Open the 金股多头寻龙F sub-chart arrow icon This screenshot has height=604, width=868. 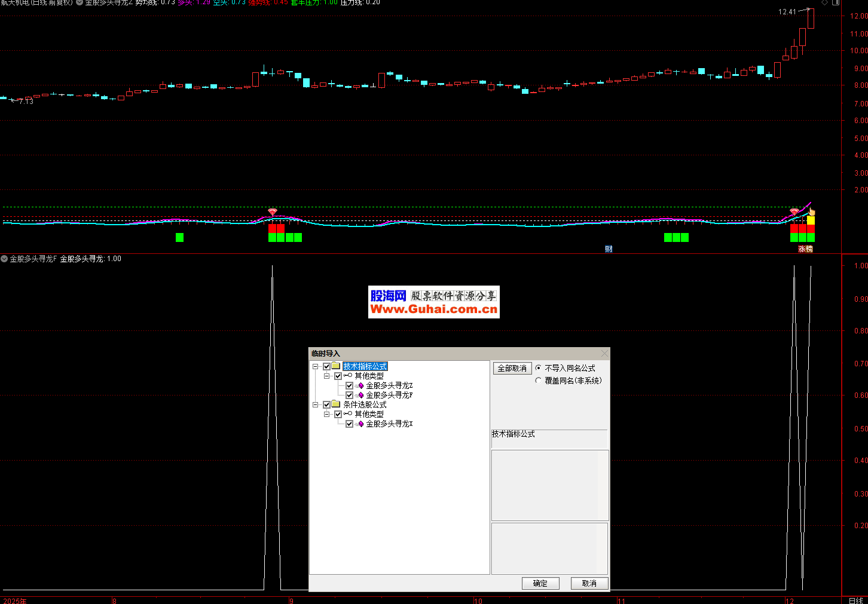coord(4,259)
